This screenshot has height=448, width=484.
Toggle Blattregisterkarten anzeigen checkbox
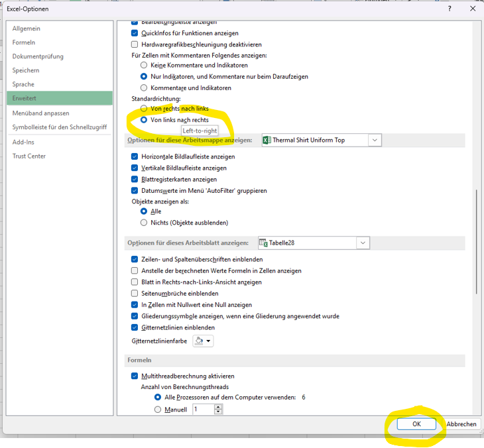click(135, 179)
